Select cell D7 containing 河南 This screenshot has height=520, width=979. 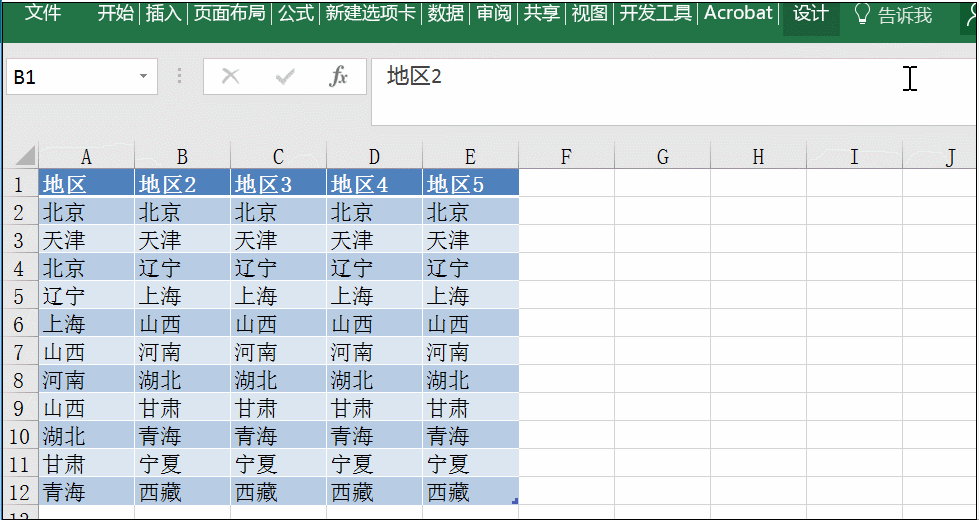(x=374, y=351)
